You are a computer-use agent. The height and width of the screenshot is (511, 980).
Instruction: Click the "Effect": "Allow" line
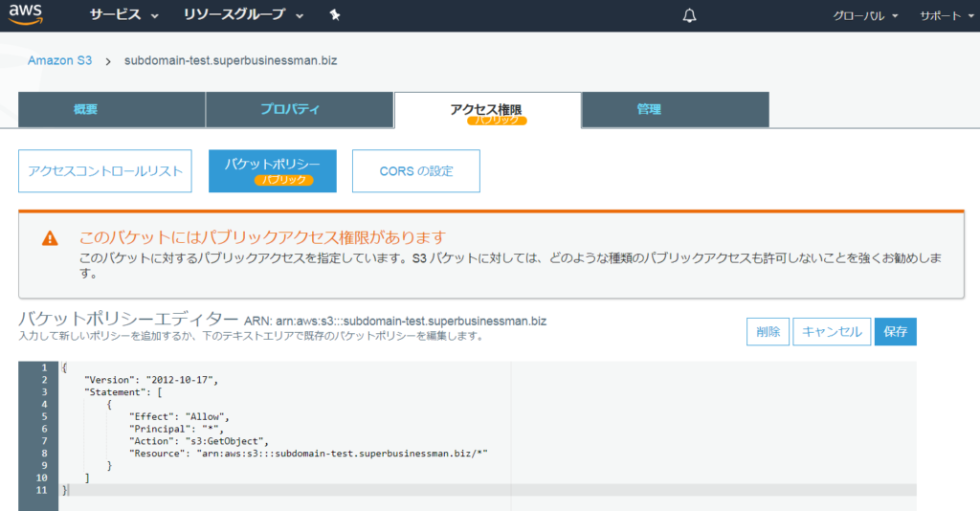179,416
